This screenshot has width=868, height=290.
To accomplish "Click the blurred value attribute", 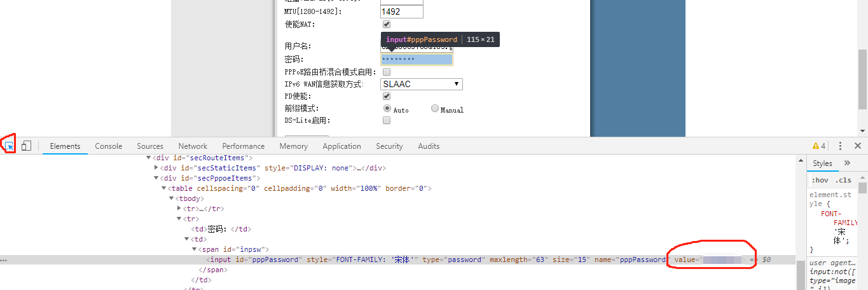I will click(709, 260).
